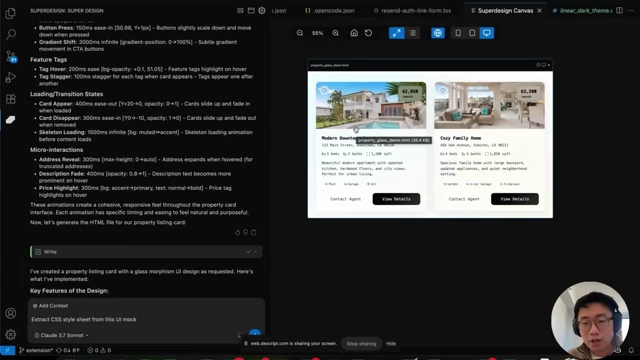The height and width of the screenshot is (360, 640).
Task: Click Add Context in chat input
Action: pyautogui.click(x=50, y=306)
